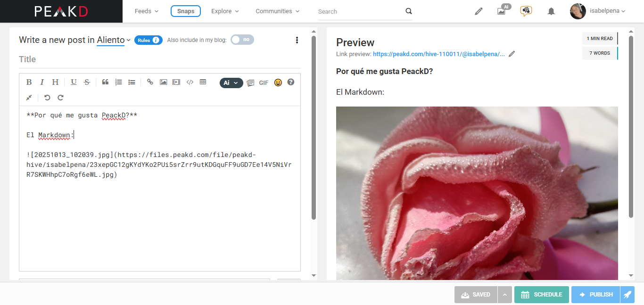The height and width of the screenshot is (305, 644).
Task: Open isabelpena account menu
Action: pyautogui.click(x=607, y=11)
